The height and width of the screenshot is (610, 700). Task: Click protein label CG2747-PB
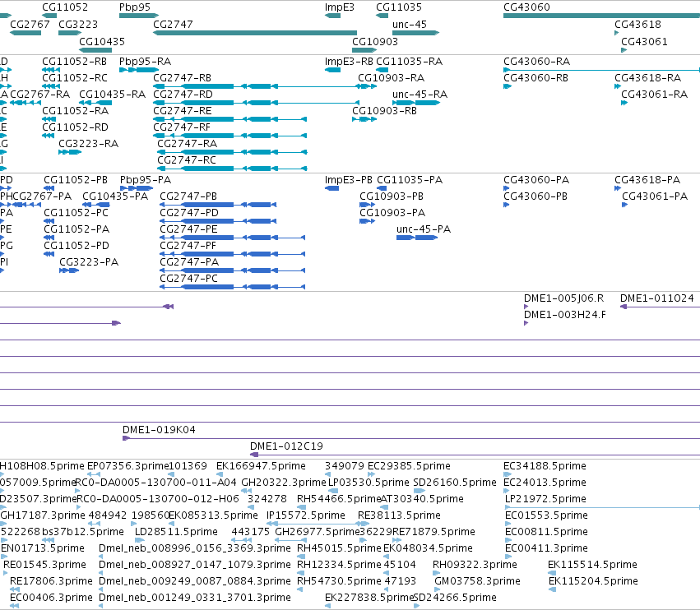(x=188, y=196)
